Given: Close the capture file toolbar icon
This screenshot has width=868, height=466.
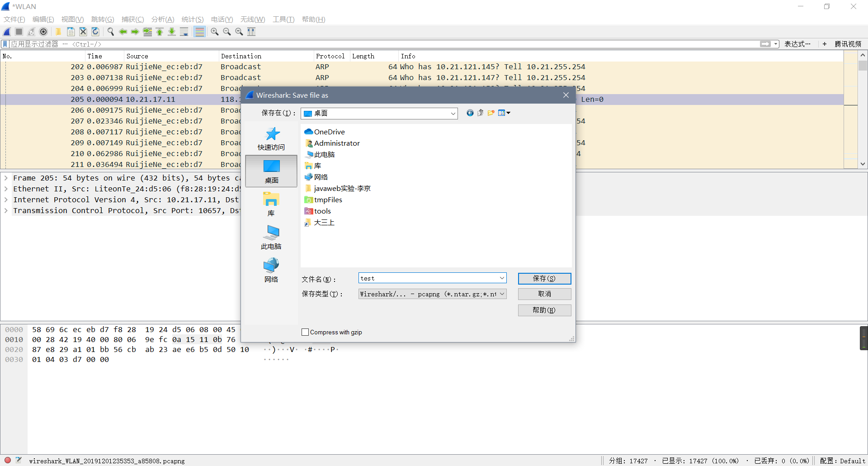Looking at the screenshot, I should 83,32.
